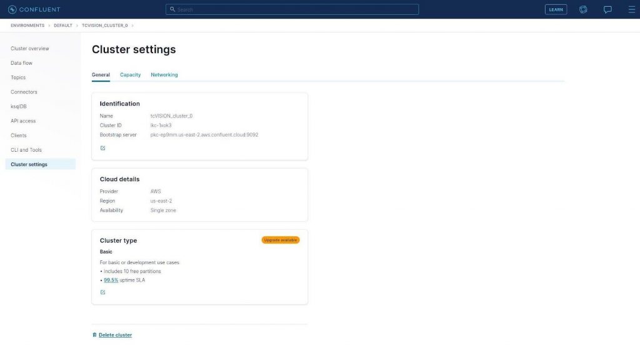Edit the Cluster type via the pencil icon

pos(102,292)
